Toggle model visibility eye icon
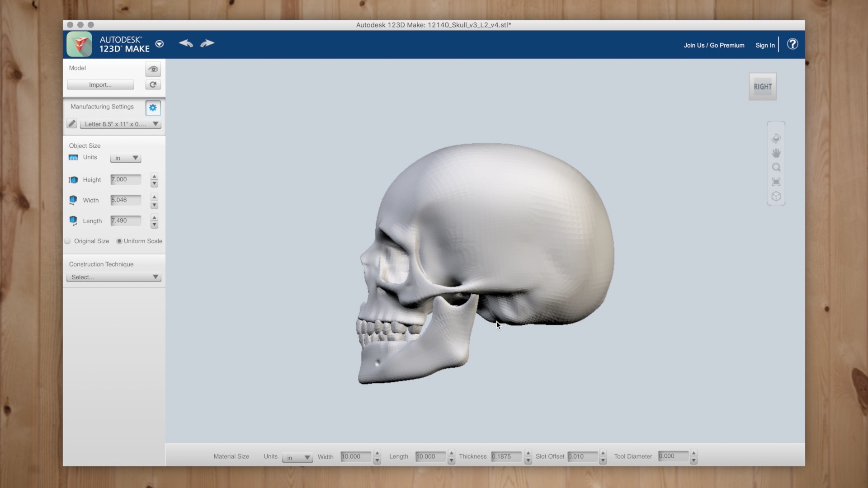The image size is (868, 488). [153, 69]
